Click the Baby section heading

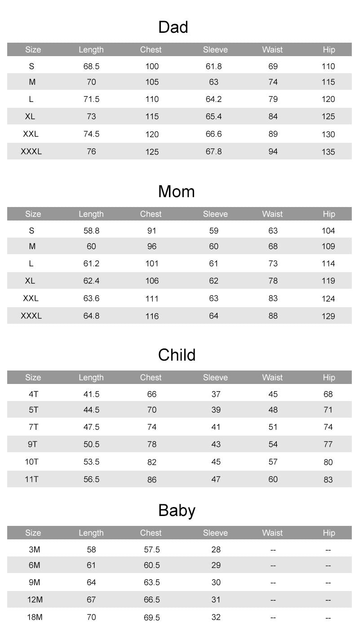point(177,511)
